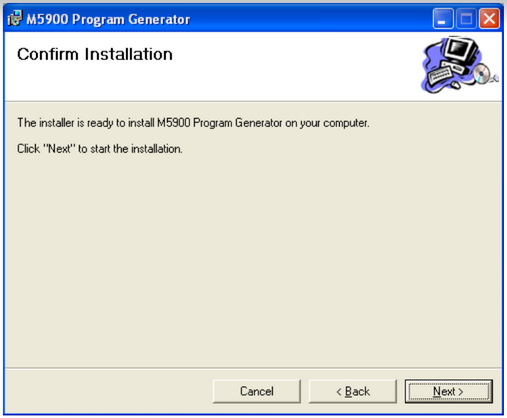
Task: Click the "Click Next to start" instruction text
Action: (100, 149)
